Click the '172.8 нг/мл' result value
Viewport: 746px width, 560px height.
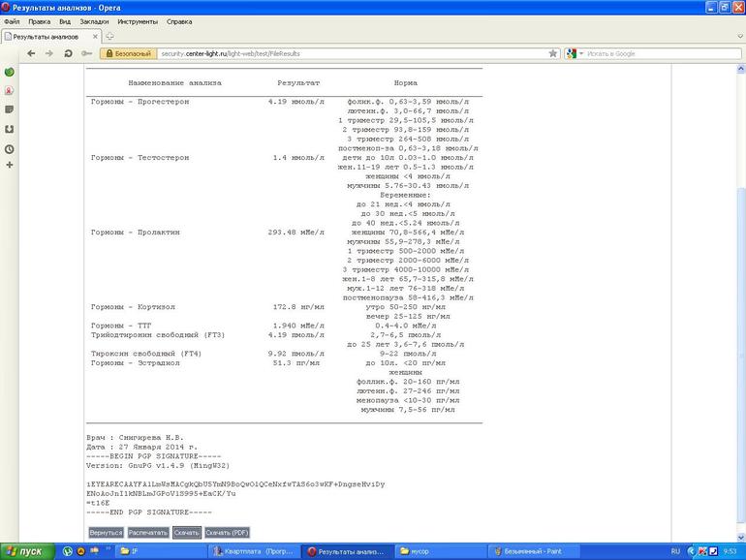point(298,307)
